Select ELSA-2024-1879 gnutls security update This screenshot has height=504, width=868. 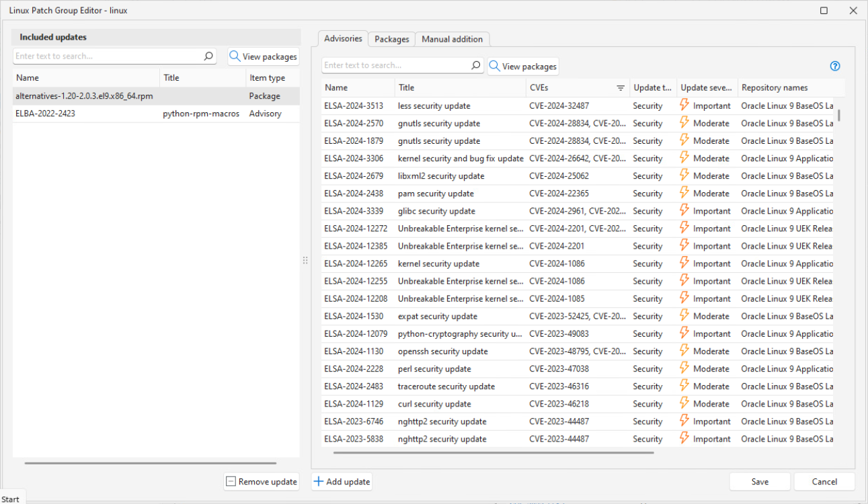pos(578,140)
